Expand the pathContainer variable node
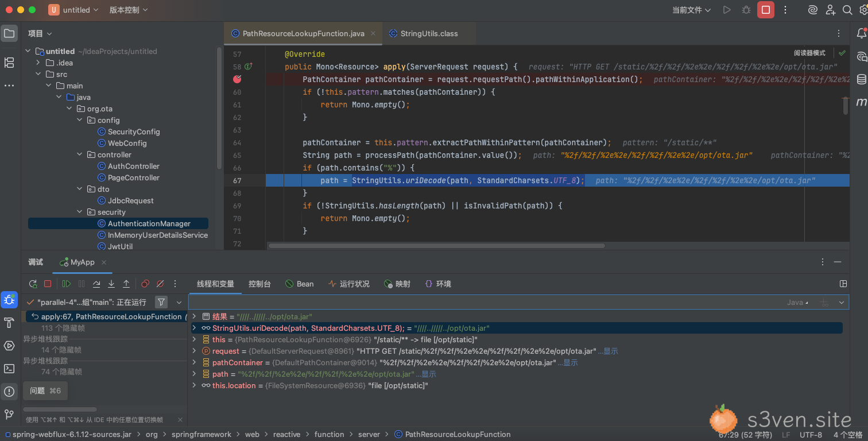The height and width of the screenshot is (441, 868). click(195, 362)
